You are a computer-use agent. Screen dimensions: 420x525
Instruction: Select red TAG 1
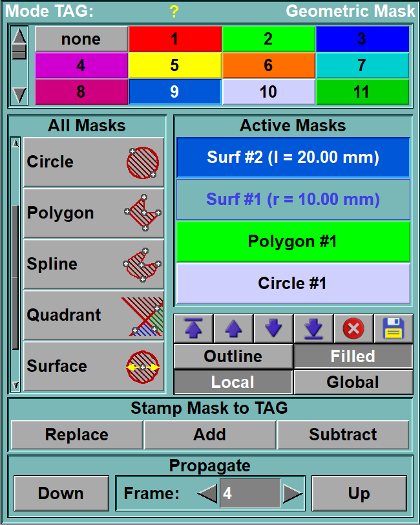point(175,39)
